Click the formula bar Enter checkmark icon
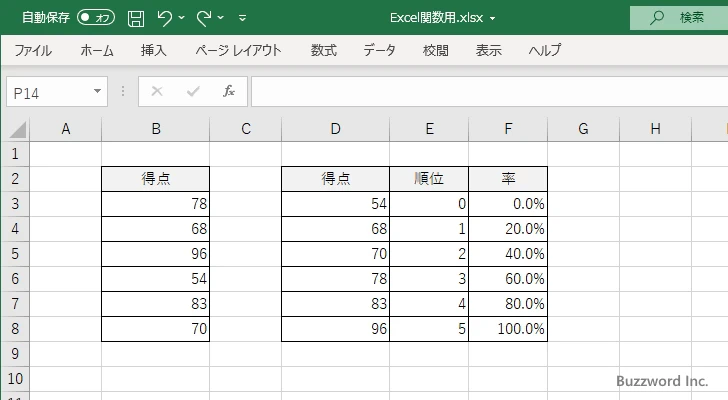728x400 pixels. 193,91
